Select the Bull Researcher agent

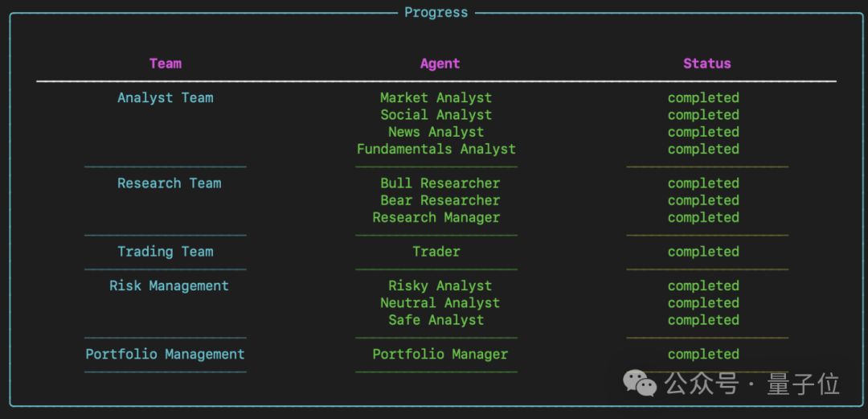440,183
